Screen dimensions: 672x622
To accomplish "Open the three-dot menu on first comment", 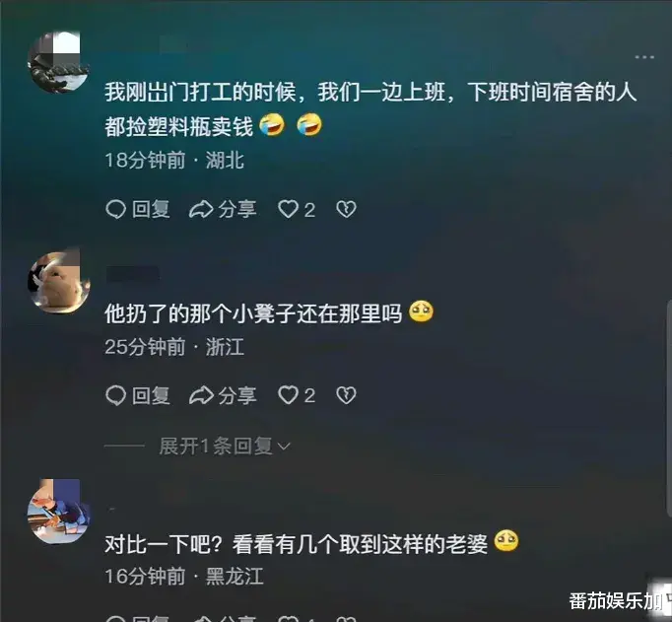I will [644, 57].
